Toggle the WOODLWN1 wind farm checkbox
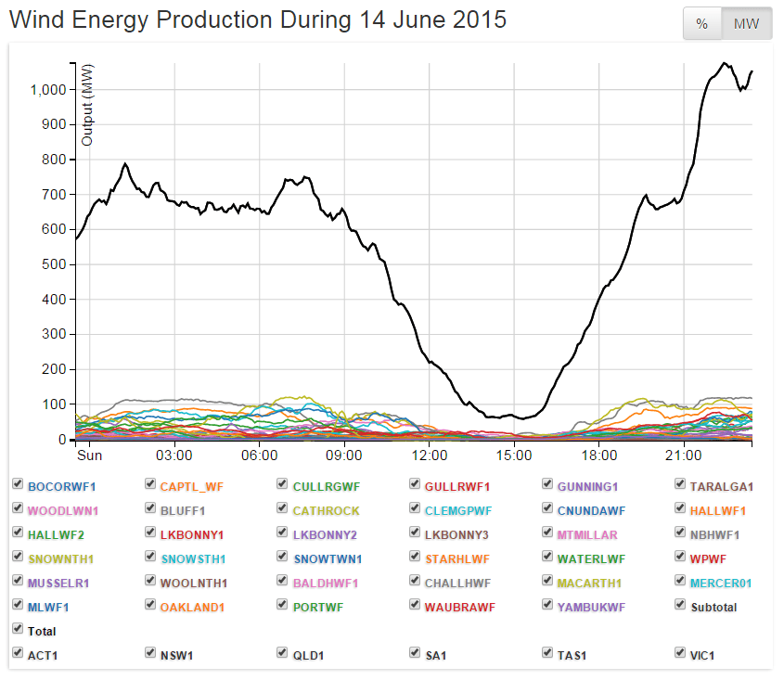Screen dimensions: 784x680 18,509
